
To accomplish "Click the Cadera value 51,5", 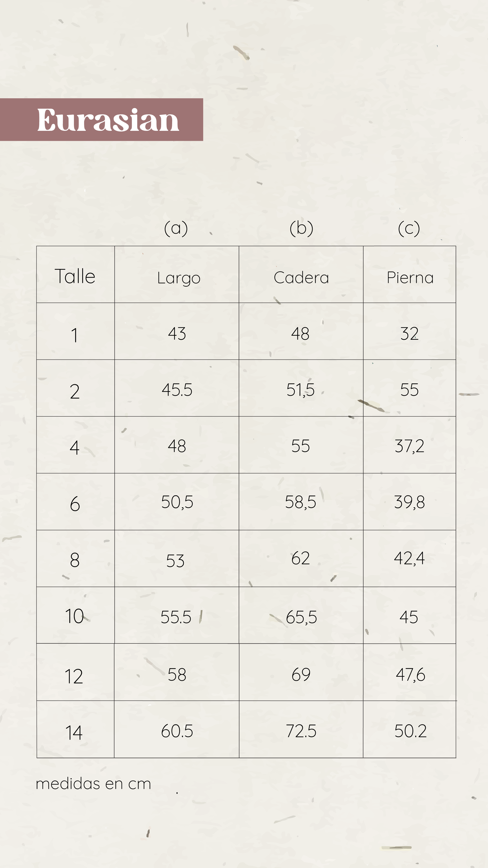I will [x=300, y=390].
